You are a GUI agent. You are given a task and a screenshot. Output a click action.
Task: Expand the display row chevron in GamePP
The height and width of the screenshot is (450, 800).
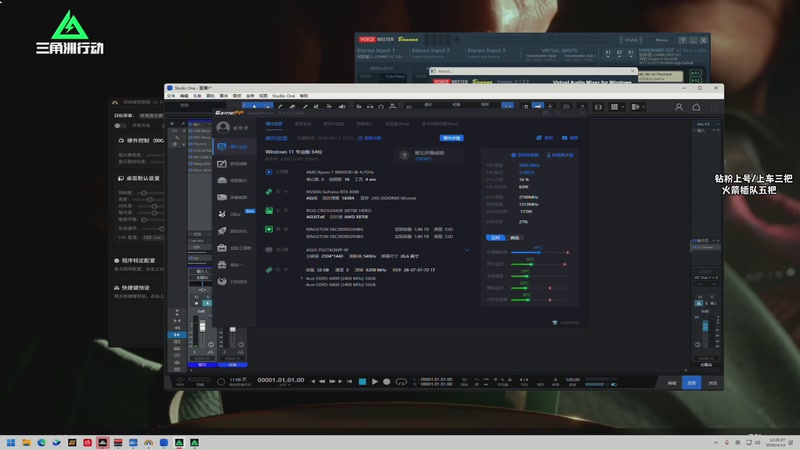tap(467, 250)
